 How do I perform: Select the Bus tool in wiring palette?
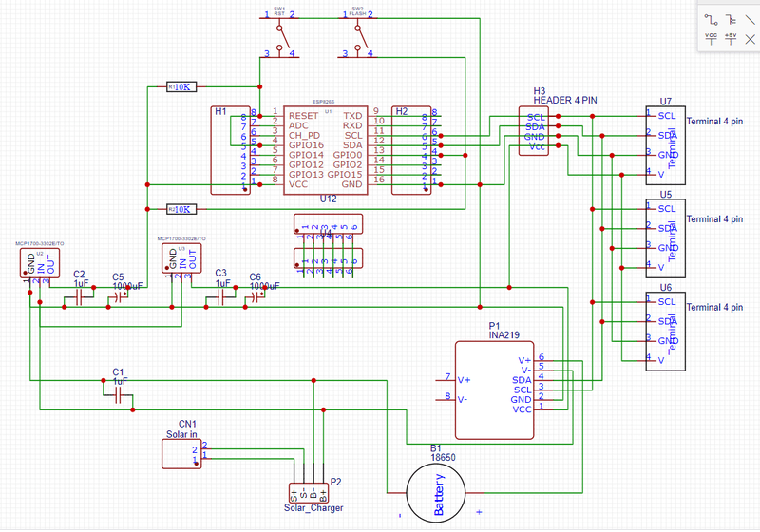tap(731, 20)
